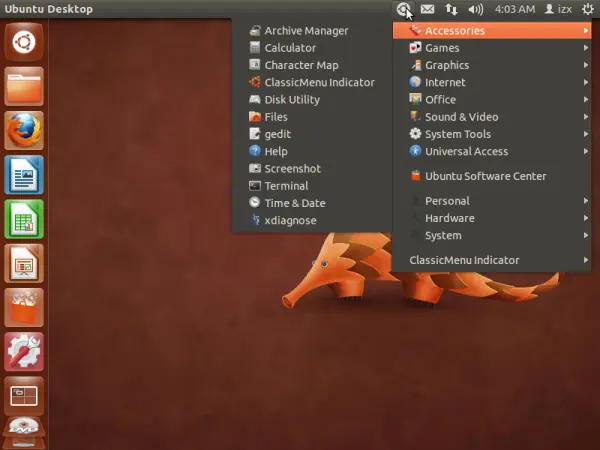The width and height of the screenshot is (600, 450).
Task: Open Files from Accessories submenu
Action: click(311, 117)
